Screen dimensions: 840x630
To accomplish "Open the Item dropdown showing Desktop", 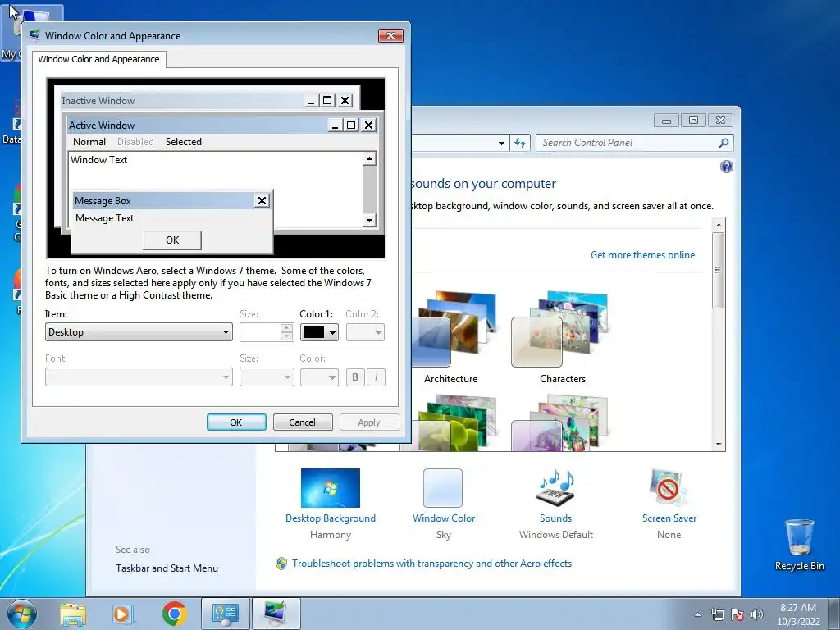I will (139, 332).
